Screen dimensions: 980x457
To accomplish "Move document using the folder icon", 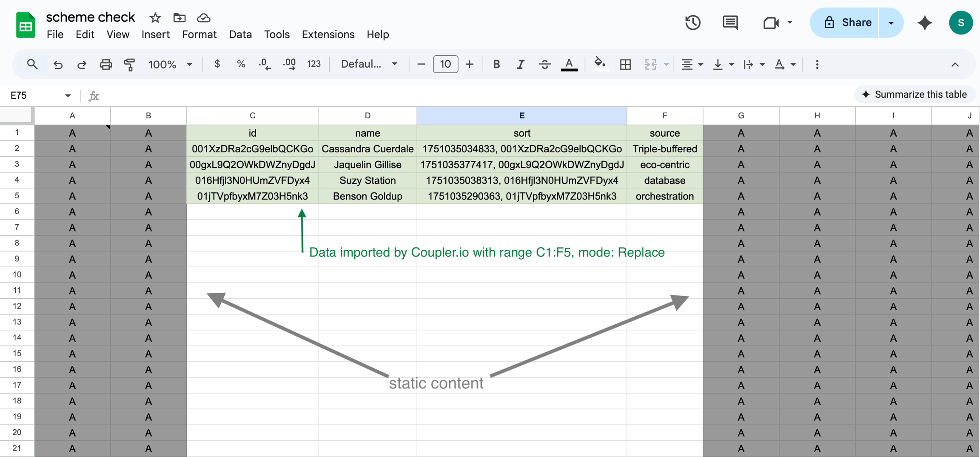I will coord(179,18).
